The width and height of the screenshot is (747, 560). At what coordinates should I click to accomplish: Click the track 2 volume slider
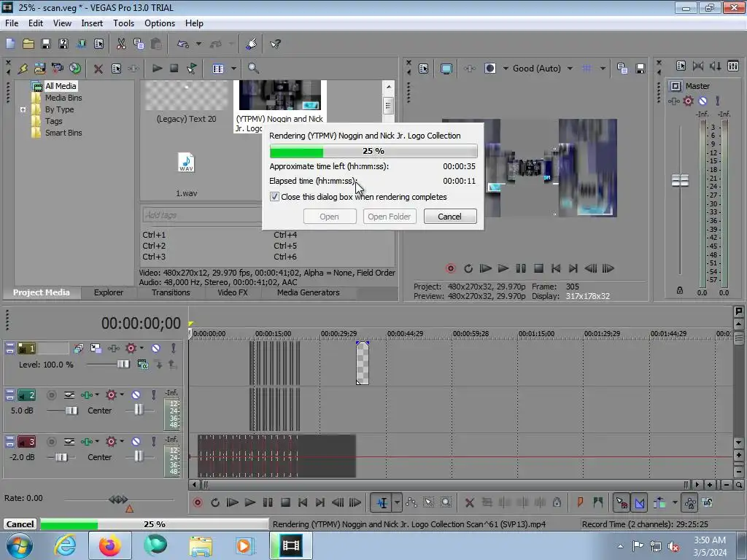point(71,411)
